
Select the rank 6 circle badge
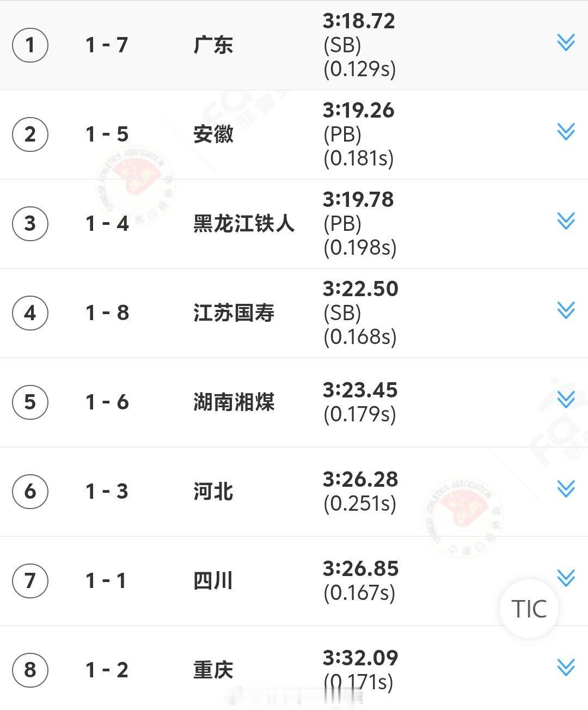(30, 491)
